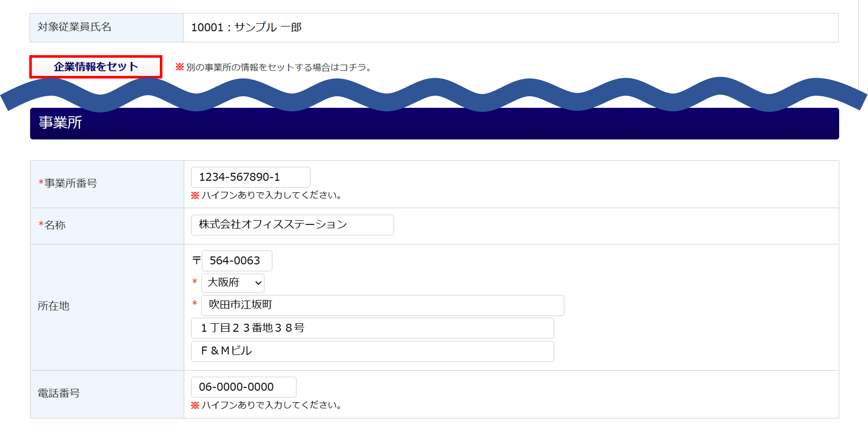Click the 電話番号 row label

pyautogui.click(x=59, y=393)
